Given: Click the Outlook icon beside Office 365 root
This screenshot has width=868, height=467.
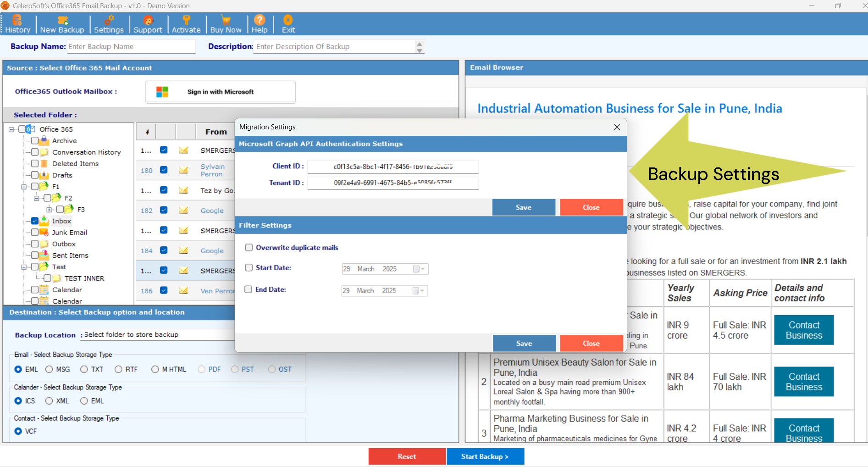Looking at the screenshot, I should click(x=30, y=129).
